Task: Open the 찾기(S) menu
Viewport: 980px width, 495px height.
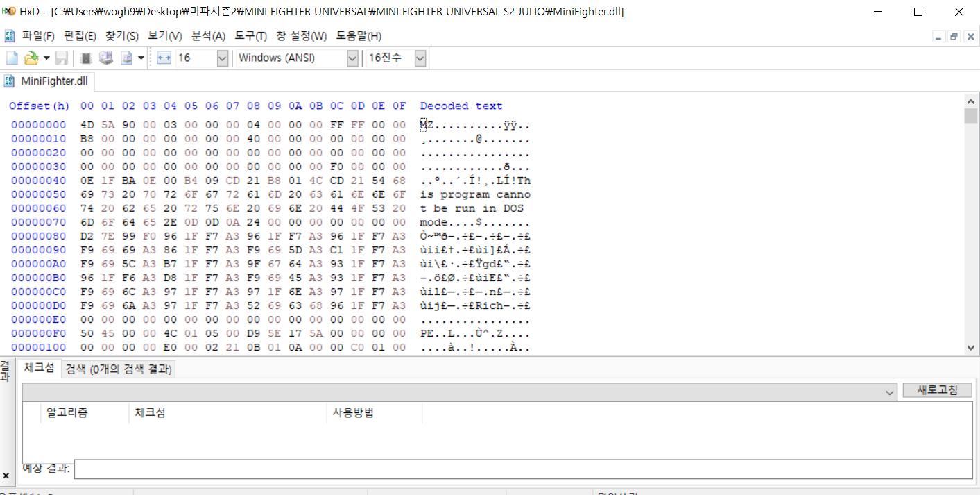Action: tap(122, 36)
